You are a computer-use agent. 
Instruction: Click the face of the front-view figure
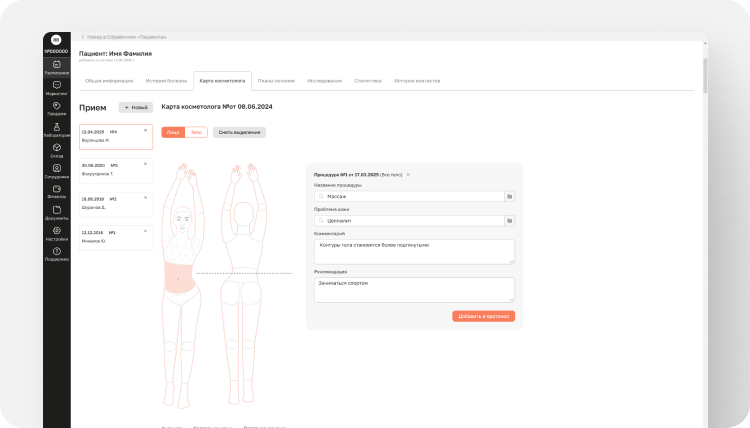[182, 220]
